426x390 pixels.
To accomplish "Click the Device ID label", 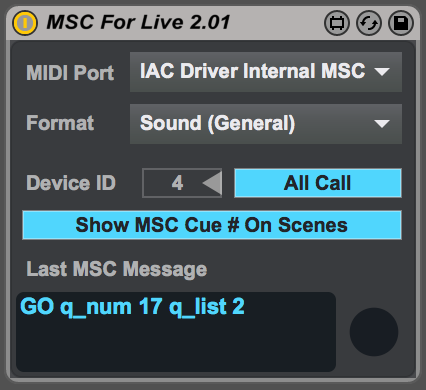I will pyautogui.click(x=71, y=183).
